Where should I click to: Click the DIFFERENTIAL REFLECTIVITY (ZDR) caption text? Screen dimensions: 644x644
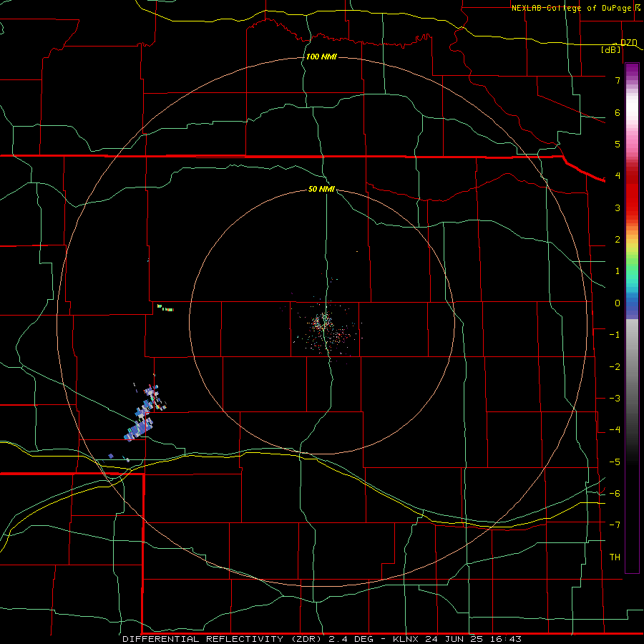(222, 639)
